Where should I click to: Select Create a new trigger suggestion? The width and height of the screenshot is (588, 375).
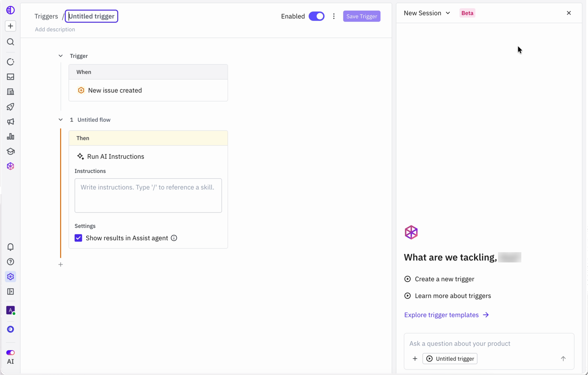pyautogui.click(x=439, y=279)
